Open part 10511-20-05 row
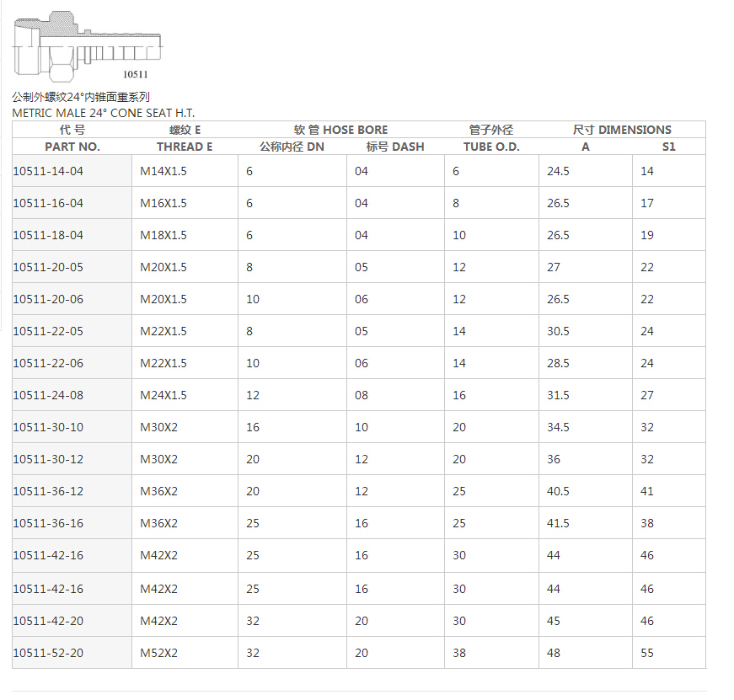This screenshot has width=734, height=700. (48, 267)
